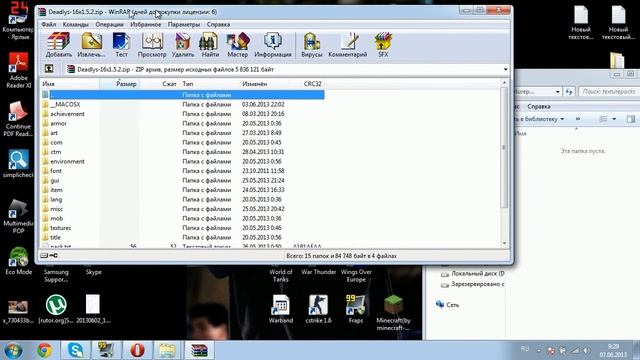Select the art folder
640x360 pixels.
pyautogui.click(x=182, y=133)
